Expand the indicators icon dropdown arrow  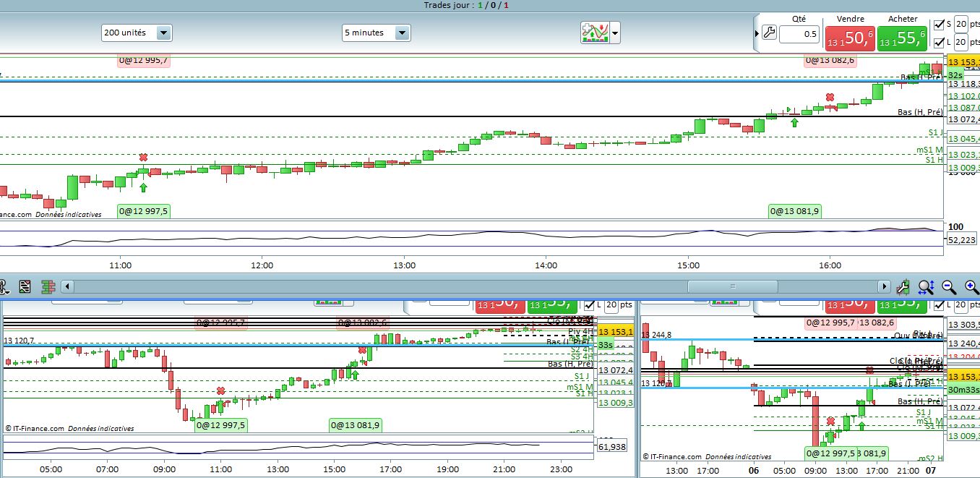pos(615,33)
